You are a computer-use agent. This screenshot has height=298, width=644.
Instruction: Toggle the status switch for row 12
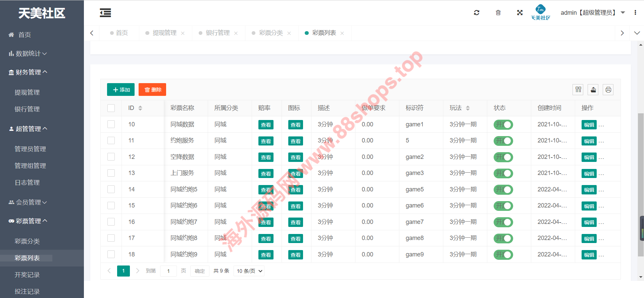[x=503, y=157]
